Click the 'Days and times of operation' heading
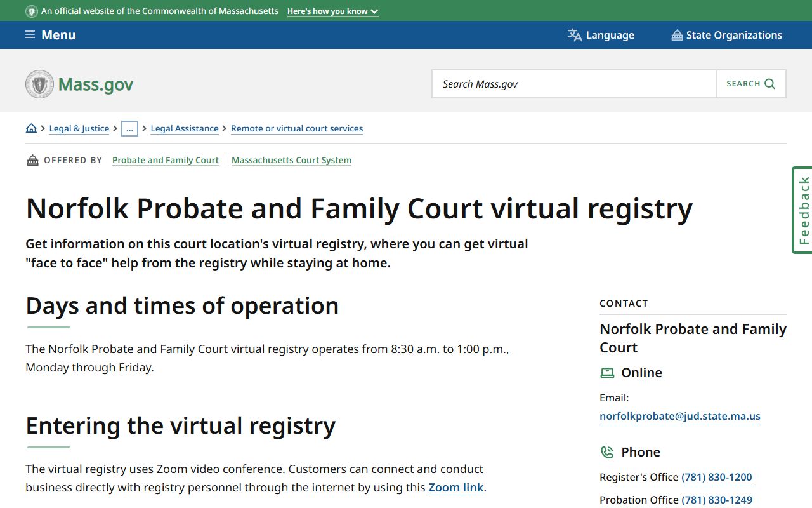The width and height of the screenshot is (812, 508). (x=182, y=305)
